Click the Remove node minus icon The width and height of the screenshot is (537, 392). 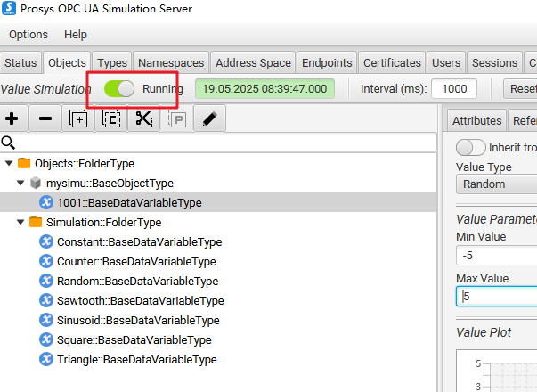point(45,118)
